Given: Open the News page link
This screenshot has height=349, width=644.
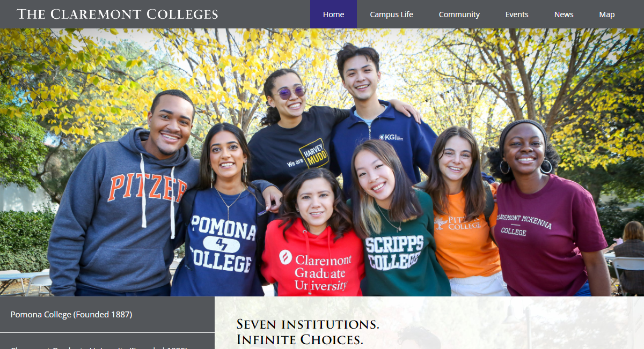Looking at the screenshot, I should 563,14.
